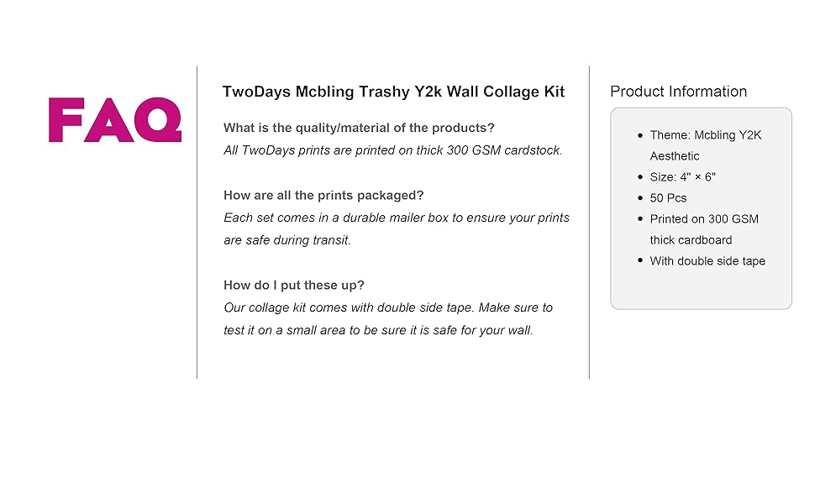Click the TwoDays Mcbling Trashy Y2k title

pyautogui.click(x=393, y=92)
